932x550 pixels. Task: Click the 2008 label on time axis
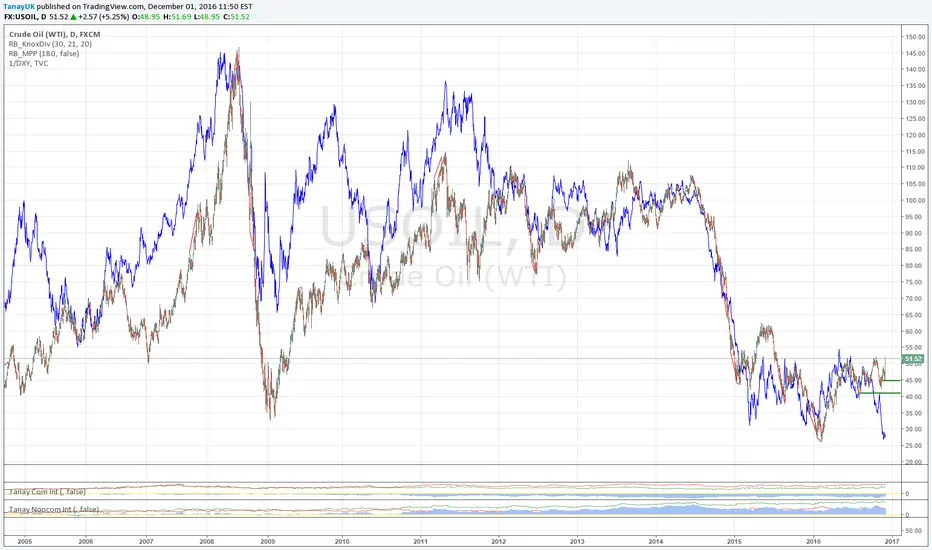pos(207,541)
